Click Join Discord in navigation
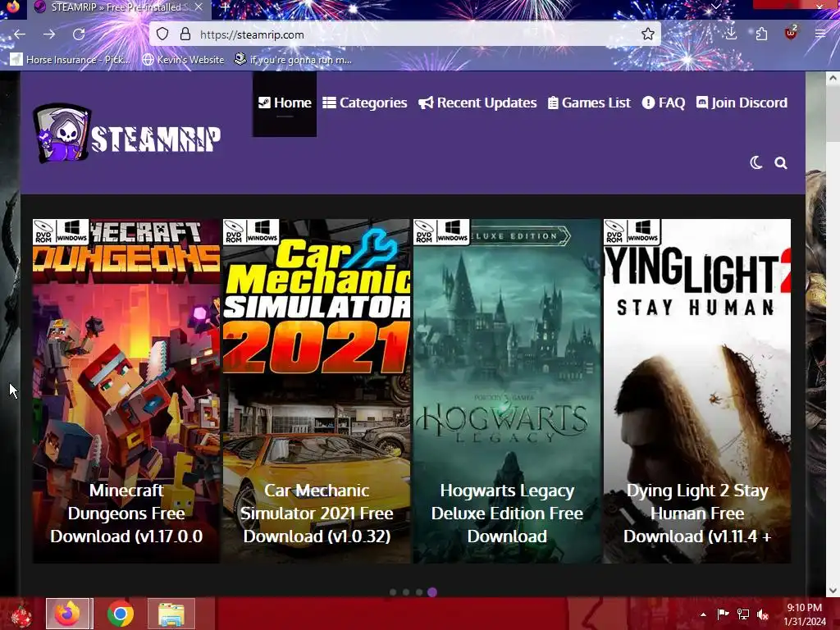Image resolution: width=840 pixels, height=630 pixels. coord(742,103)
